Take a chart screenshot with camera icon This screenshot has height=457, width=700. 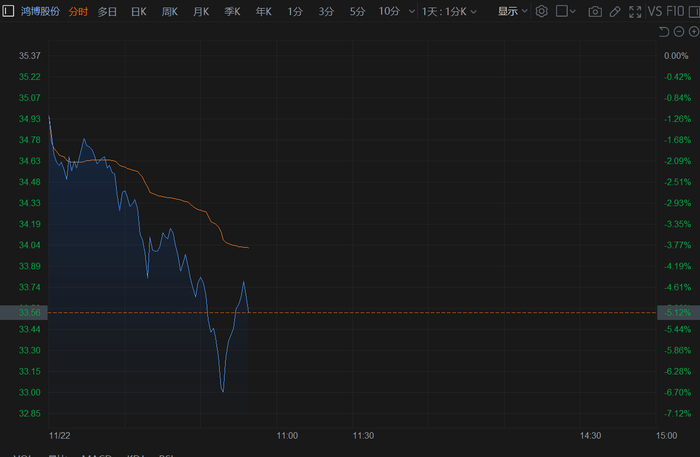click(x=595, y=11)
